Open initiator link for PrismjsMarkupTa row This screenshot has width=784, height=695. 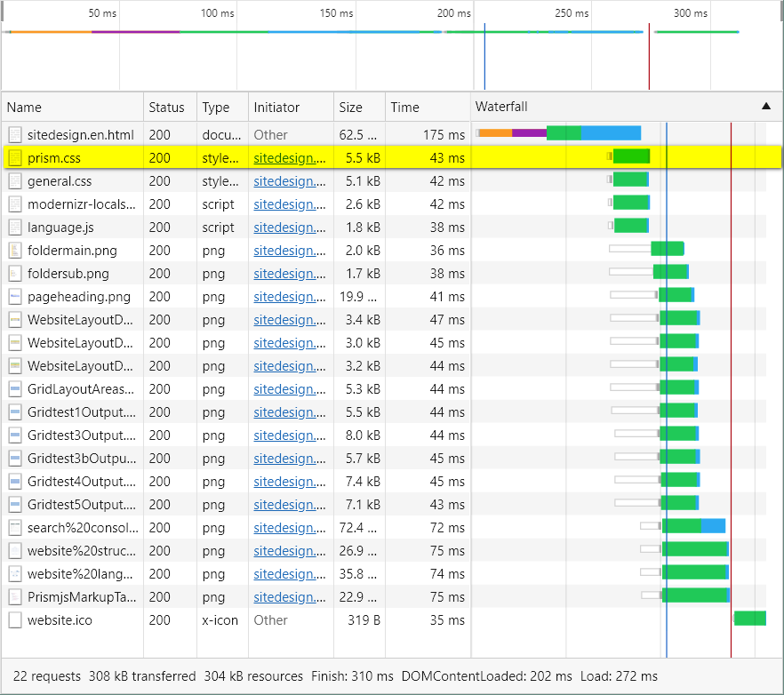click(x=290, y=597)
